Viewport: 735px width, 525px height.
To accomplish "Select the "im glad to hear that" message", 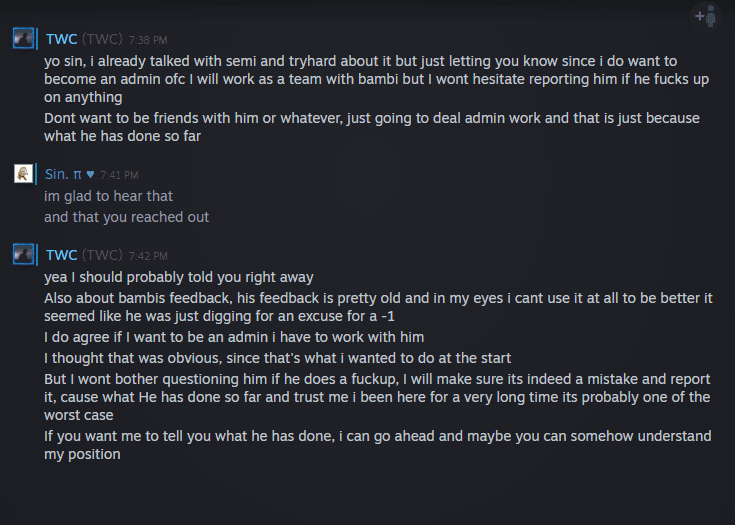I will 109,196.
